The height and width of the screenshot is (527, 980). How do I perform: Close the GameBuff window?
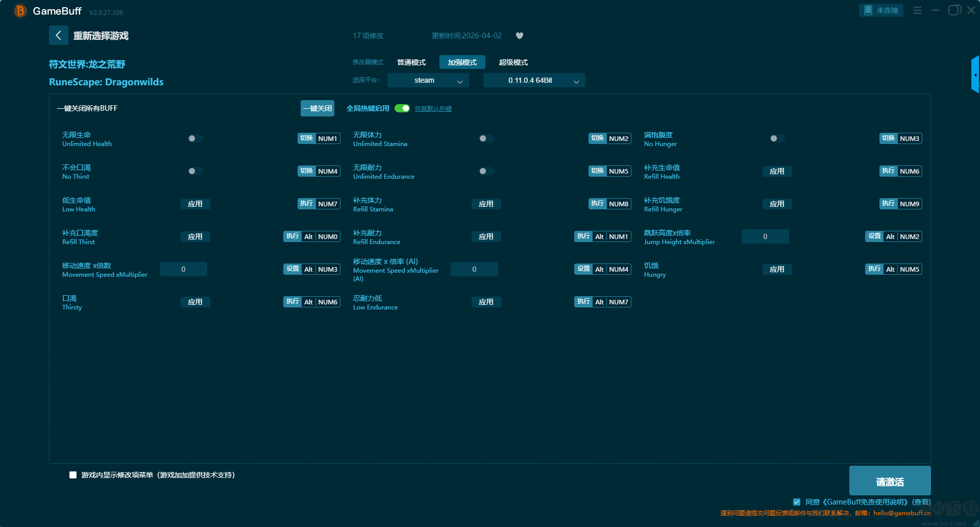(971, 10)
